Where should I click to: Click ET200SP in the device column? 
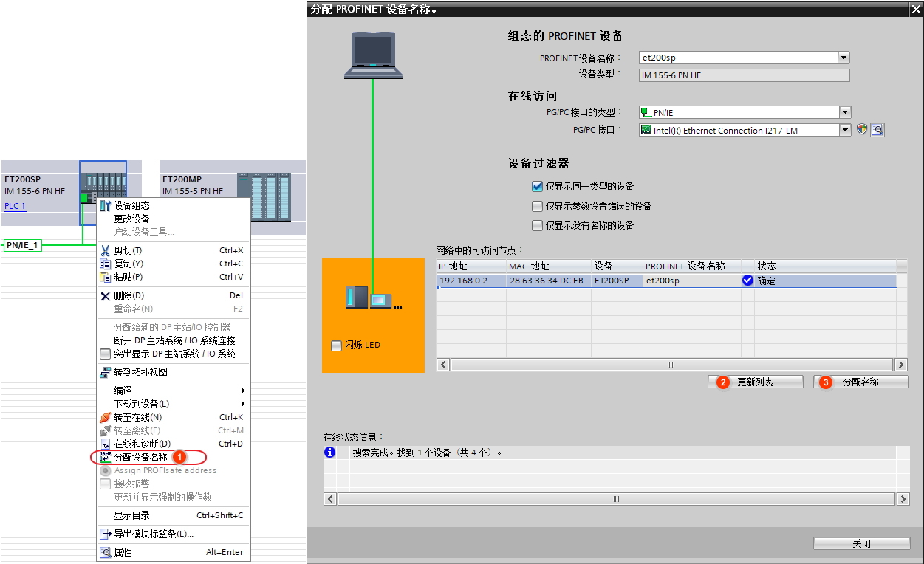click(617, 281)
